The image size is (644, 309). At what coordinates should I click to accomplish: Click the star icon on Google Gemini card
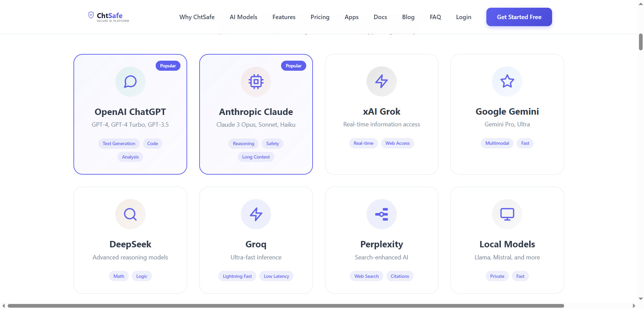(507, 81)
